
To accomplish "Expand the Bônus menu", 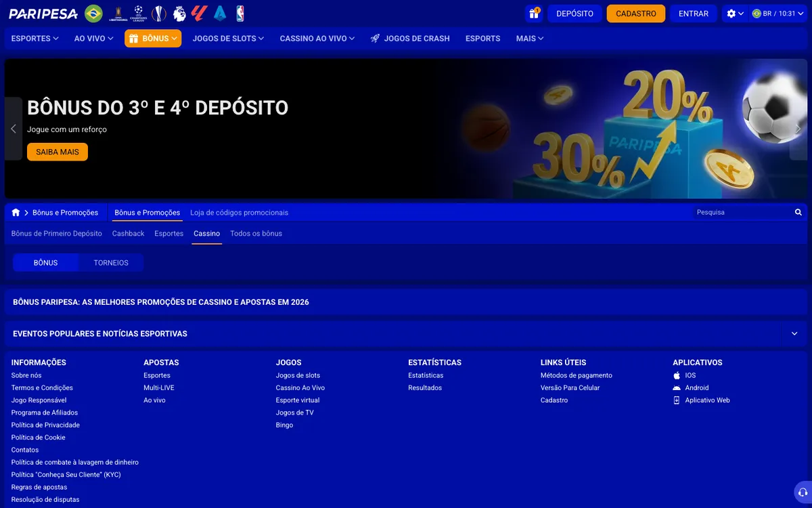I will coord(153,39).
